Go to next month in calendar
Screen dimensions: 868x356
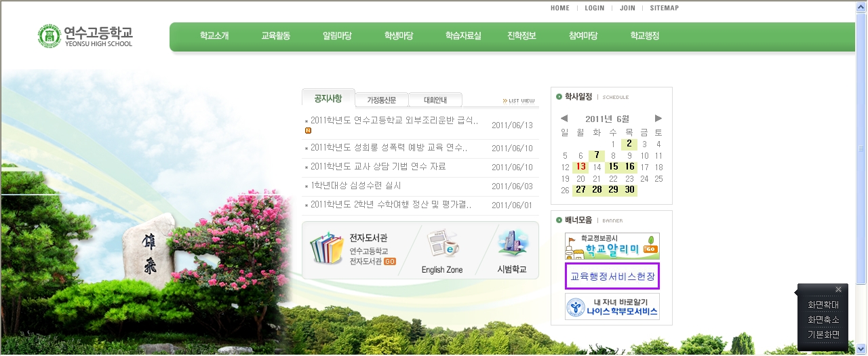[658, 119]
